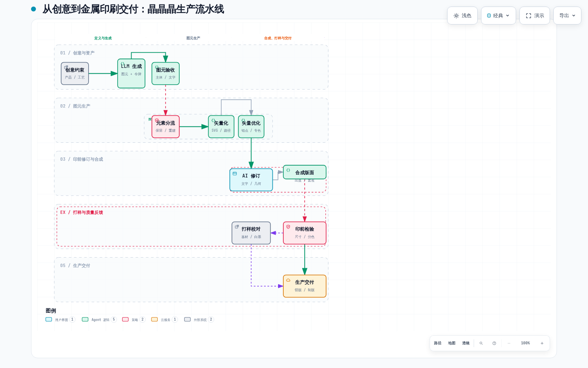Click the 云服务 legend swatch
Screen dimensions: 588x368
(x=154, y=319)
